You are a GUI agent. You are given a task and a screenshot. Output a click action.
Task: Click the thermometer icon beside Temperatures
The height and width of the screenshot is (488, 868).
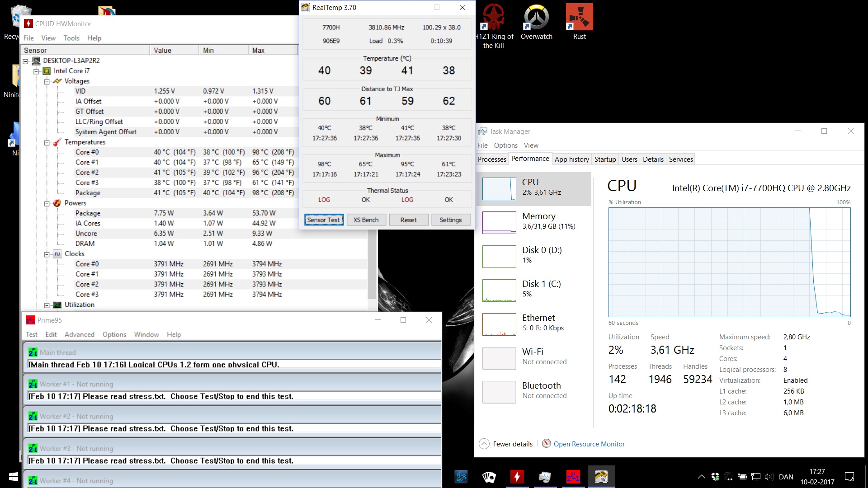(x=57, y=142)
